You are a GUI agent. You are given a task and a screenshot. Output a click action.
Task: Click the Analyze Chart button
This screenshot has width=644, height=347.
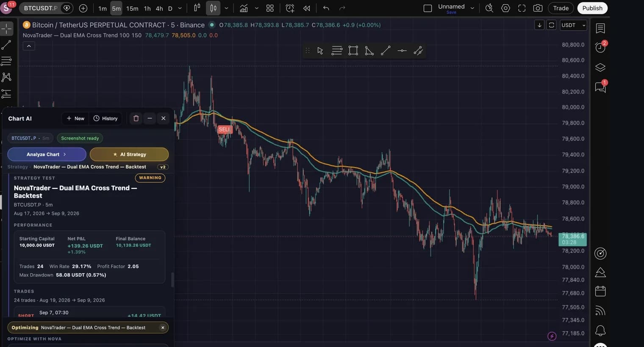point(47,154)
